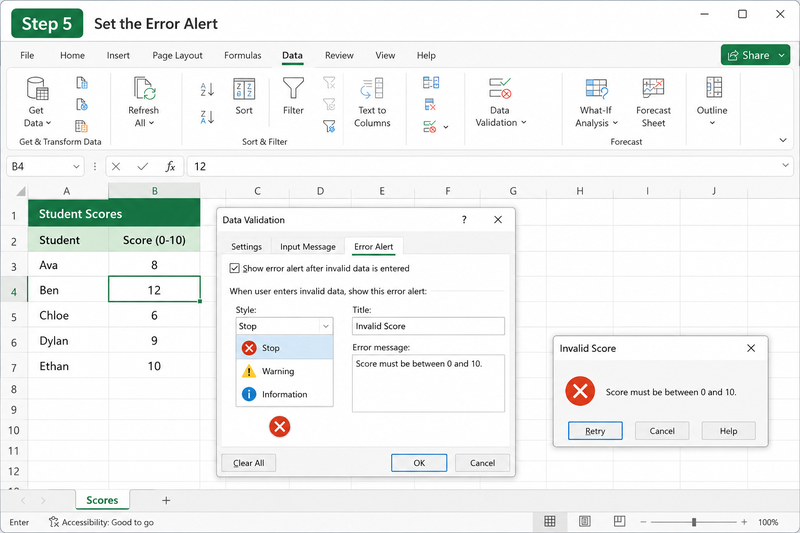The width and height of the screenshot is (800, 533).
Task: Click the Flash Fill icon in Data Tools
Action: point(431,83)
